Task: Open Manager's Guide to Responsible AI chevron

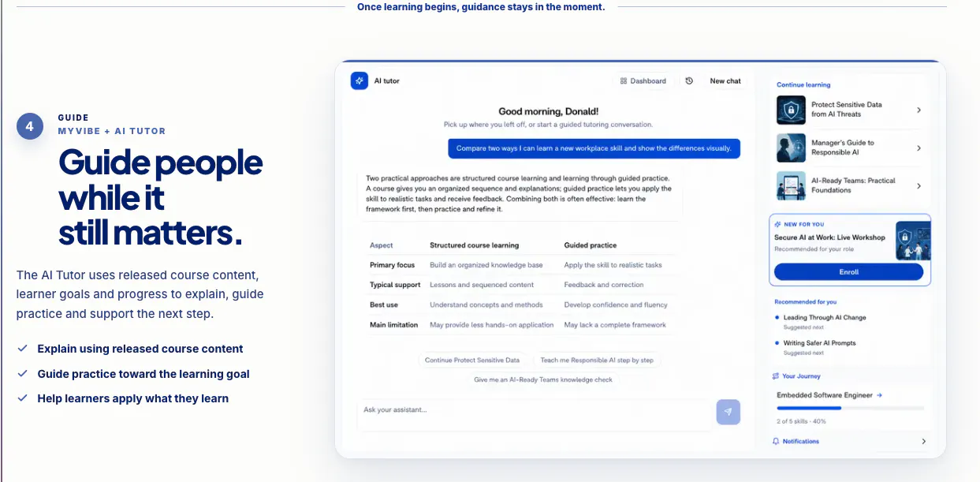Action: click(x=919, y=148)
